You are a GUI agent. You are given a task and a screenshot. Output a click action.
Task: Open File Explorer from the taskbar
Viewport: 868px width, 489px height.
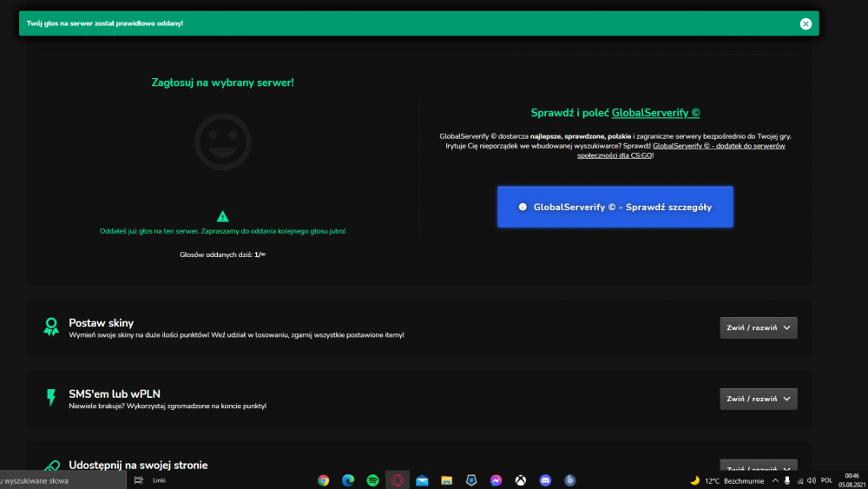(447, 480)
